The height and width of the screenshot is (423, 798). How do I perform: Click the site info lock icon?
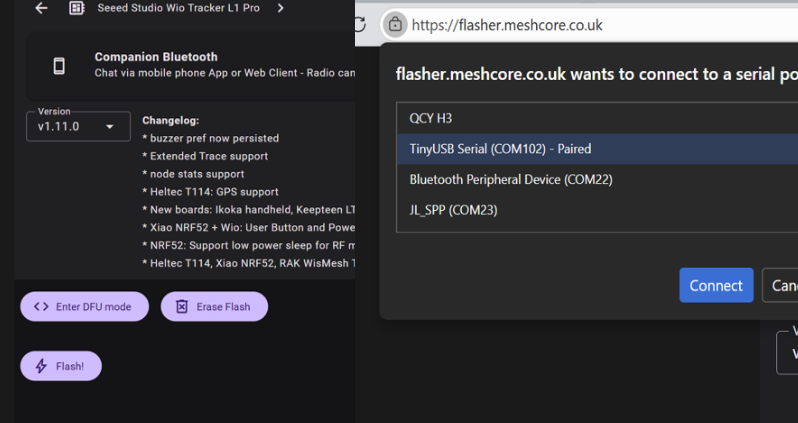coord(396,24)
